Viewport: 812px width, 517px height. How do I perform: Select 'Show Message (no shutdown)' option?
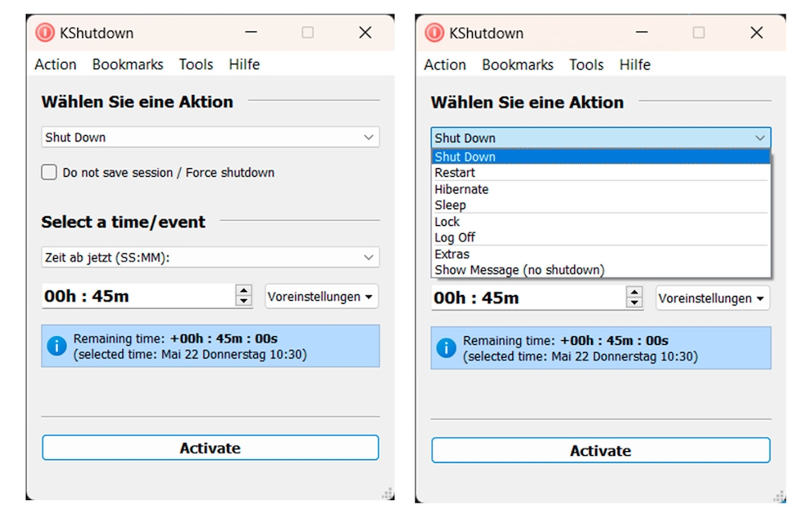(x=519, y=270)
